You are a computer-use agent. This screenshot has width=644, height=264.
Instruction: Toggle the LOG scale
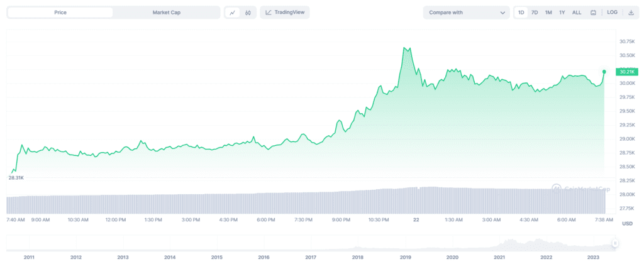612,13
